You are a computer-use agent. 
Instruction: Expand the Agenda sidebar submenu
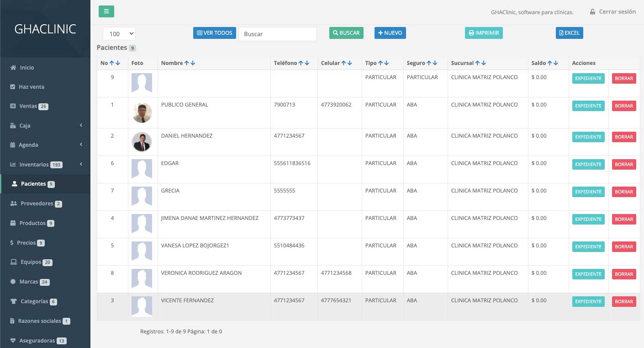(81, 145)
